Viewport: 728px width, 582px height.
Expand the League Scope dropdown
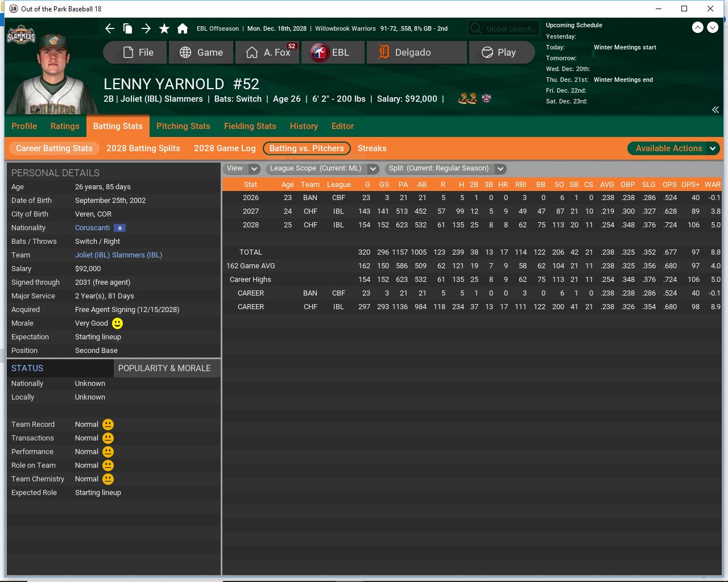(x=323, y=168)
